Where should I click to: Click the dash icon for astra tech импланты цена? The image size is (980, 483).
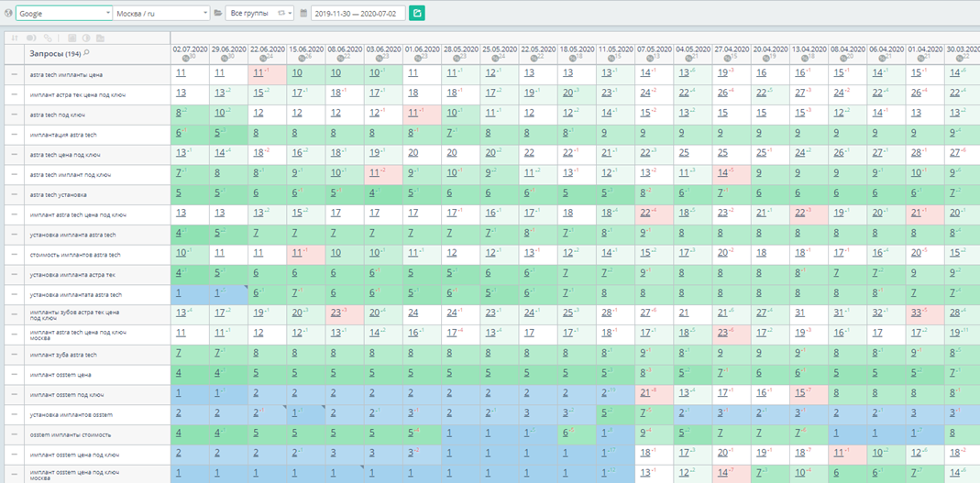(15, 75)
